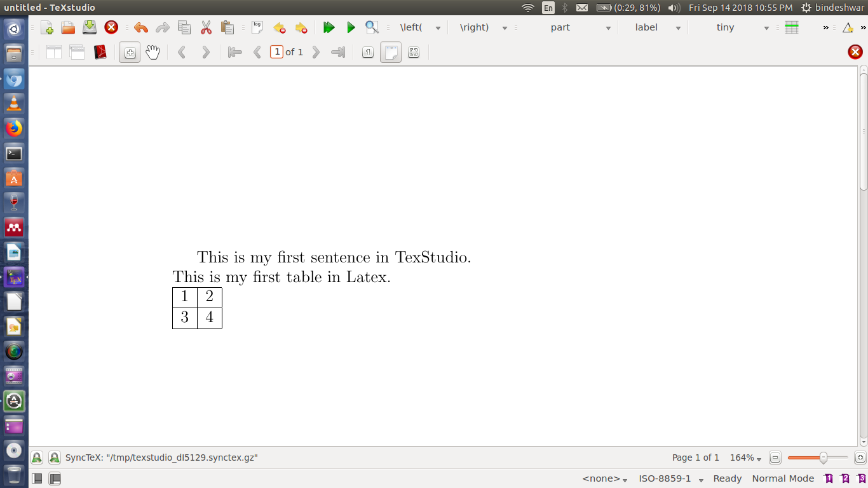This screenshot has width=868, height=488.
Task: Redo the last undone edit
Action: (163, 27)
